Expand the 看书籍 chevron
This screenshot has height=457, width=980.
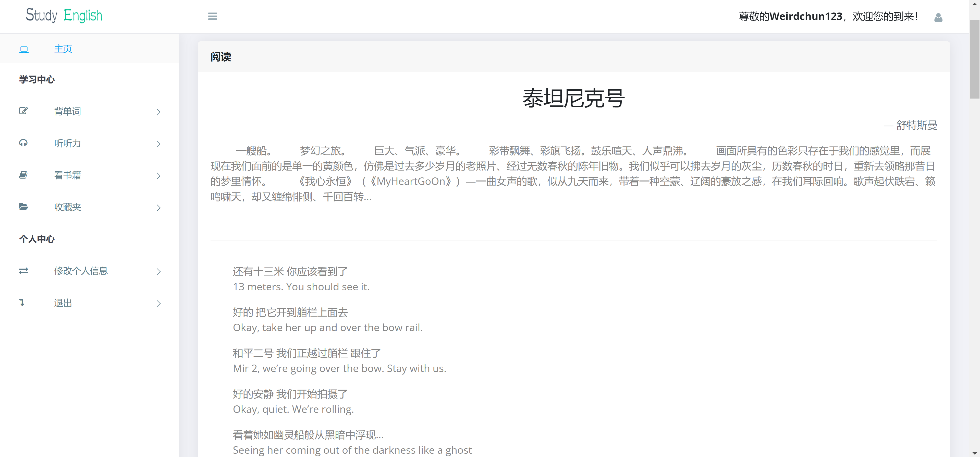pos(158,176)
